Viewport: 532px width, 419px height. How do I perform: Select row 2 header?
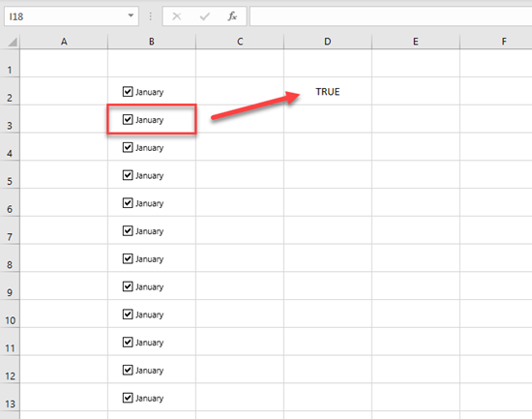click(10, 91)
